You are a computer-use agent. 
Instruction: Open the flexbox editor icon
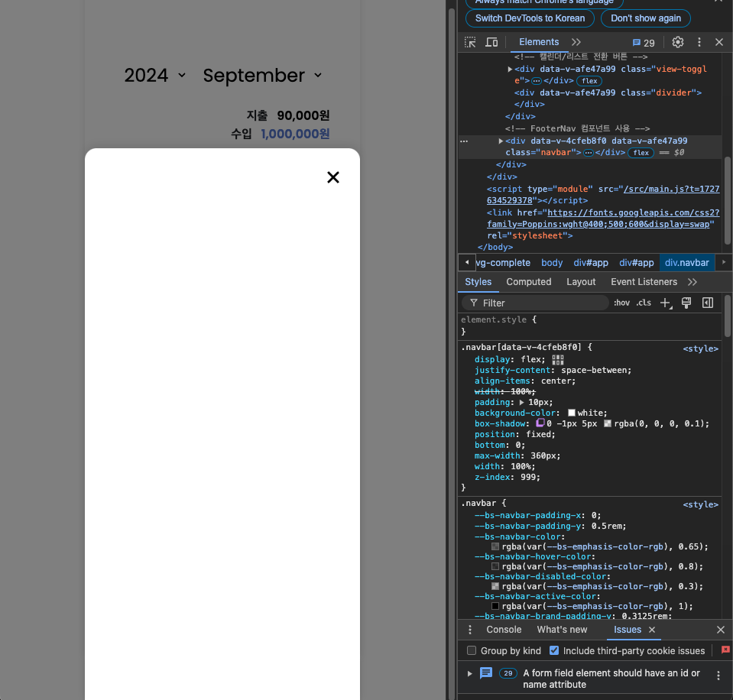[x=558, y=359]
